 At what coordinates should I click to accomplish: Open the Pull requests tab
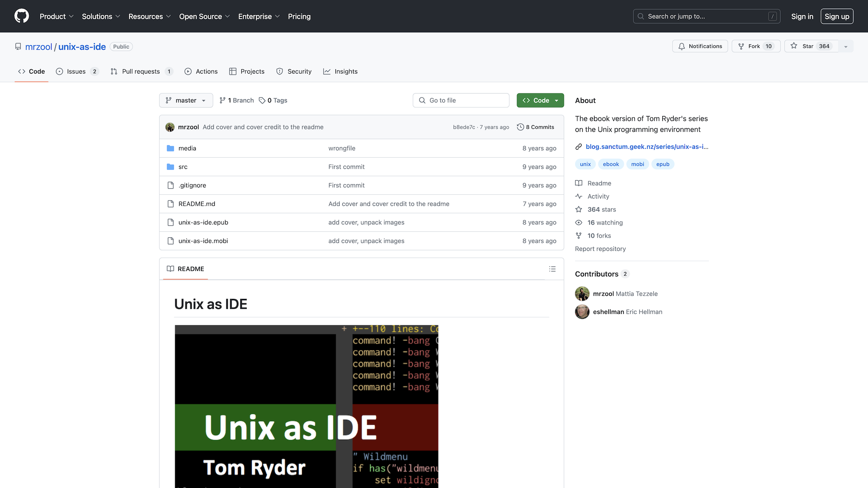(x=142, y=71)
